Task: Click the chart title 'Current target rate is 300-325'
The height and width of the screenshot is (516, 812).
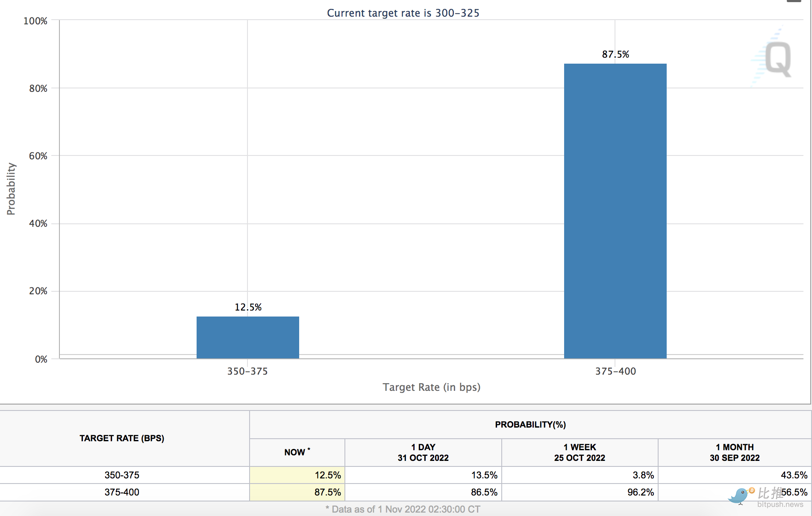Action: point(403,13)
